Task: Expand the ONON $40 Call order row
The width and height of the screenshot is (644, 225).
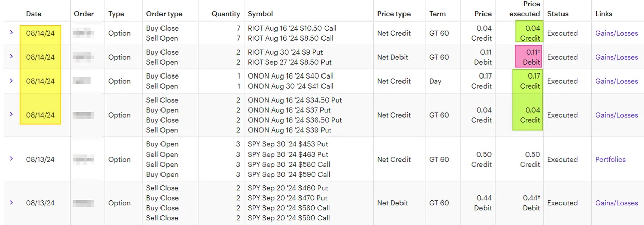Action: click(x=11, y=81)
